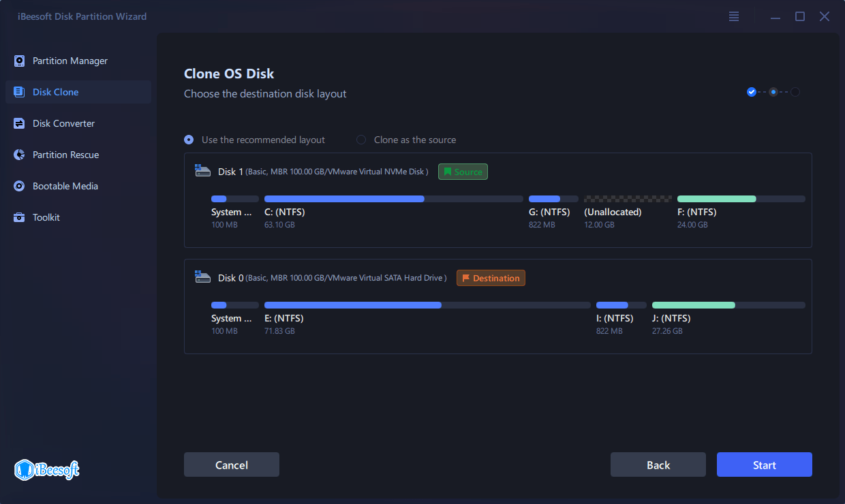This screenshot has height=504, width=845.
Task: Select 'Clone as the source' option
Action: (x=406, y=140)
